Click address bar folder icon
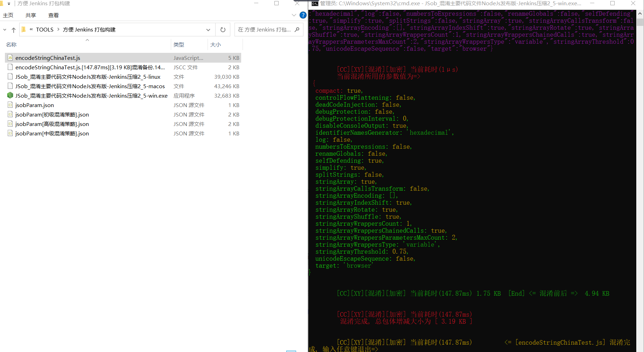The height and width of the screenshot is (352, 644). (24, 29)
